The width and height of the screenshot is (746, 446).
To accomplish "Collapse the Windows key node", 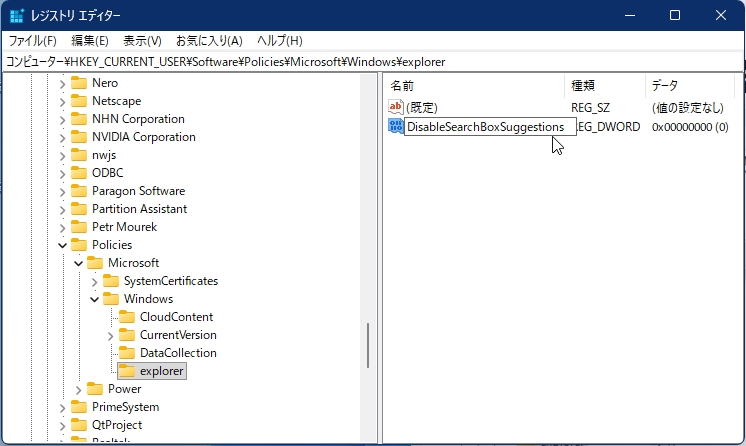I will click(94, 299).
